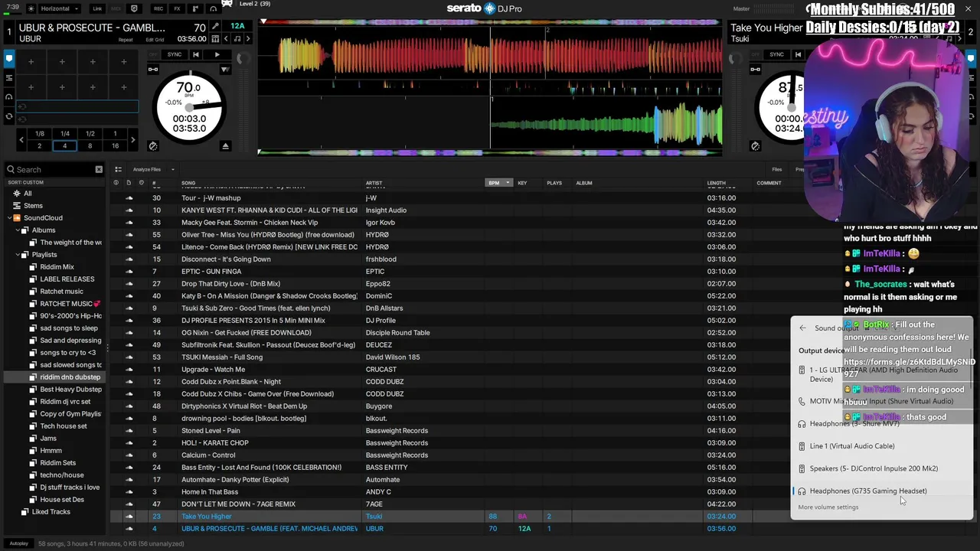
Task: Toggle sync OFF button on deck 1
Action: [x=153, y=54]
